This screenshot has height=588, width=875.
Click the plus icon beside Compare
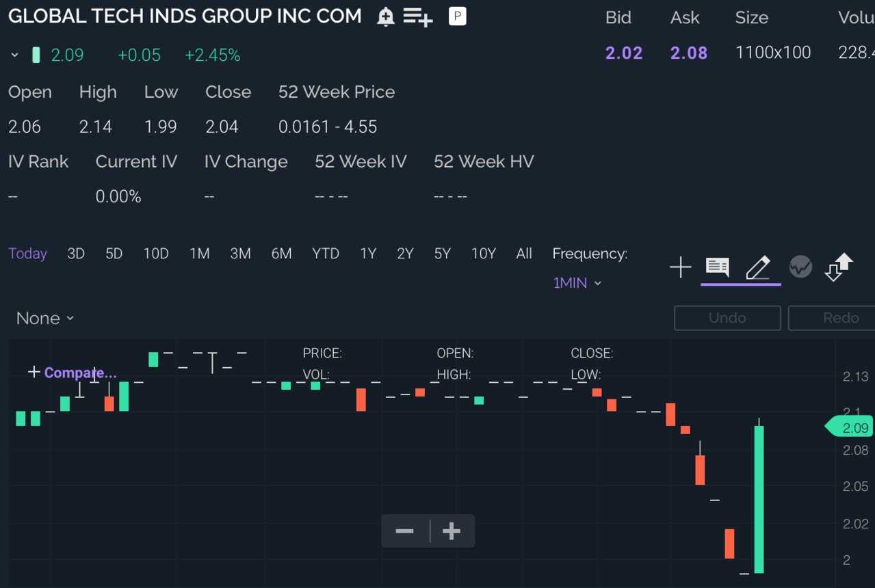coord(34,372)
